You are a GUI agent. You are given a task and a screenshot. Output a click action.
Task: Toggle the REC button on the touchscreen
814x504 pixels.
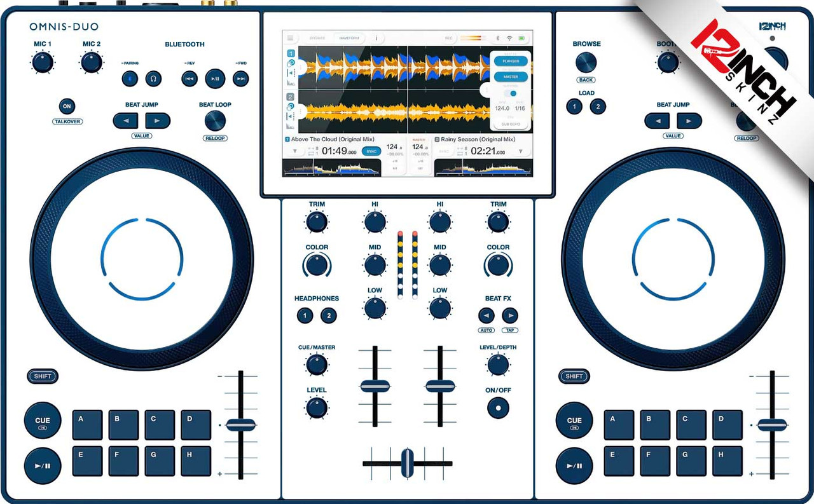click(449, 38)
